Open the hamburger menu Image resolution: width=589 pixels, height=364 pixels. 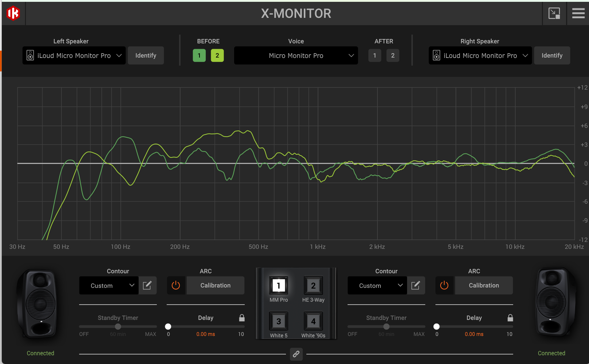click(578, 13)
